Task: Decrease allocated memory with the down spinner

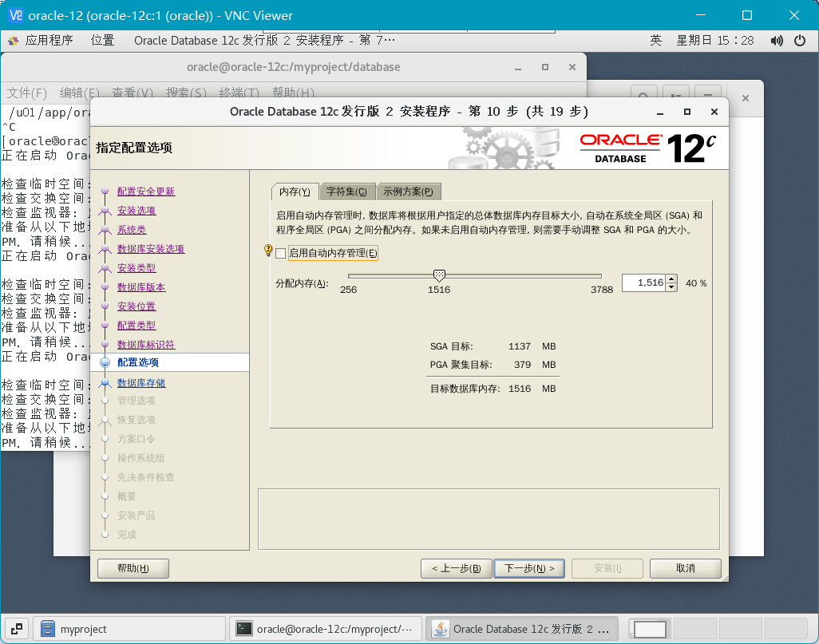Action: point(671,286)
